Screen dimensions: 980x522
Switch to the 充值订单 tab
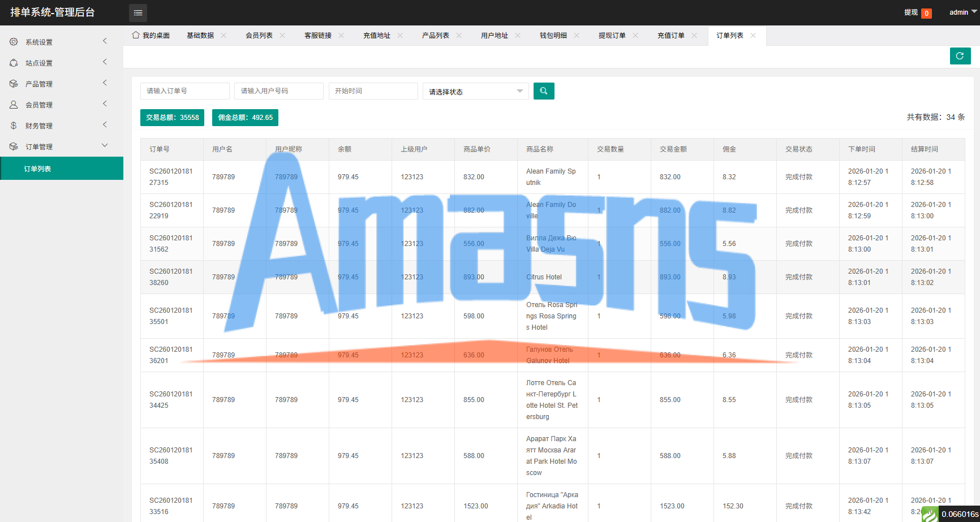click(671, 35)
